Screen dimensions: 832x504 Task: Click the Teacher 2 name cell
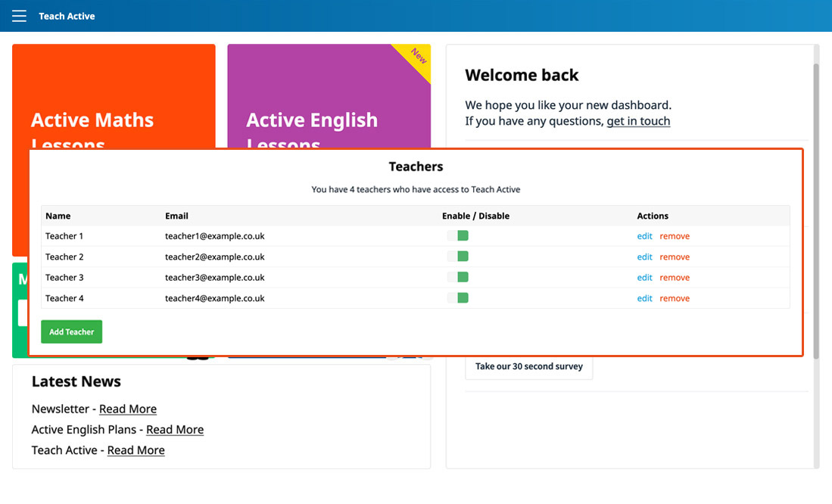(x=64, y=257)
